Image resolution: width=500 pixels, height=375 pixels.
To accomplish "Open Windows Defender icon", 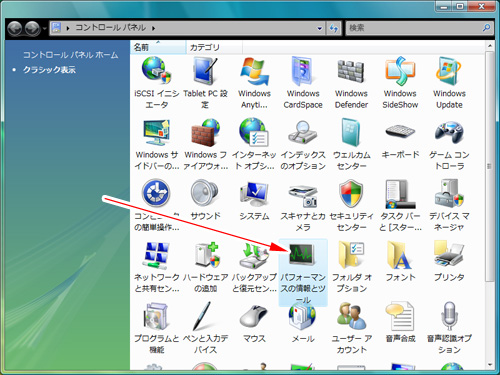I will tap(351, 71).
